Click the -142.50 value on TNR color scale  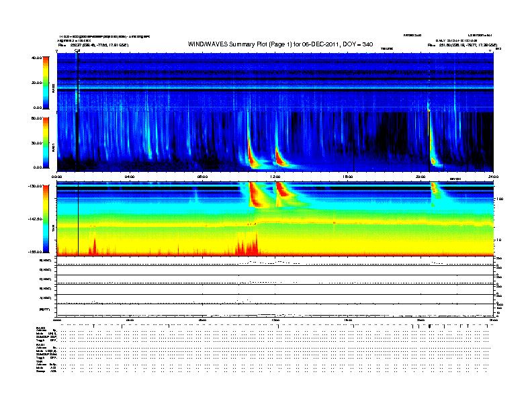[x=36, y=219]
